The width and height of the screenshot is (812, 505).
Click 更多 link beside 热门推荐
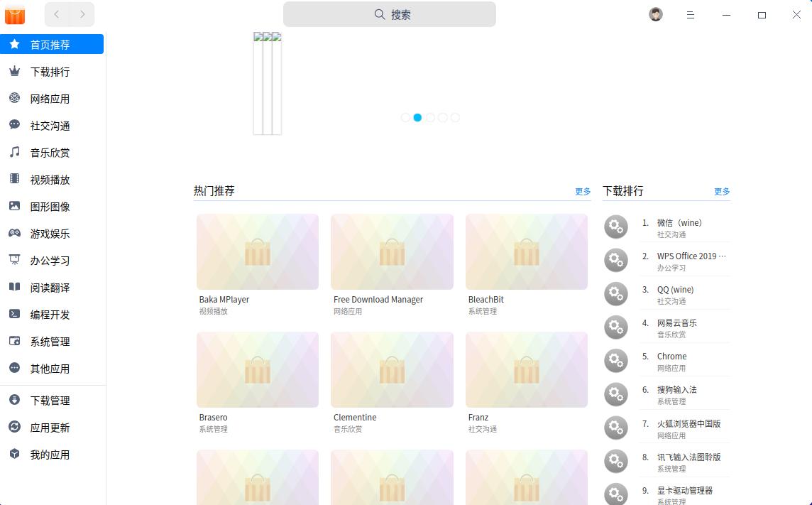pyautogui.click(x=583, y=192)
